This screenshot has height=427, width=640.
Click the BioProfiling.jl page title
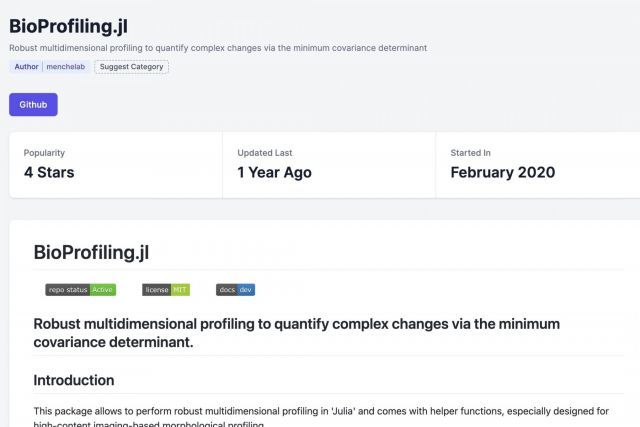[68, 24]
